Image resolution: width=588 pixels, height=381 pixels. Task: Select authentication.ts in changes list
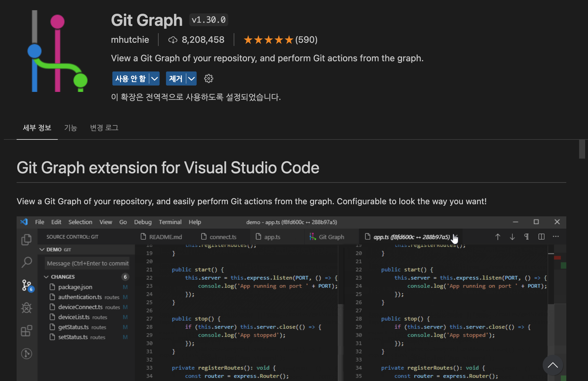(x=86, y=297)
